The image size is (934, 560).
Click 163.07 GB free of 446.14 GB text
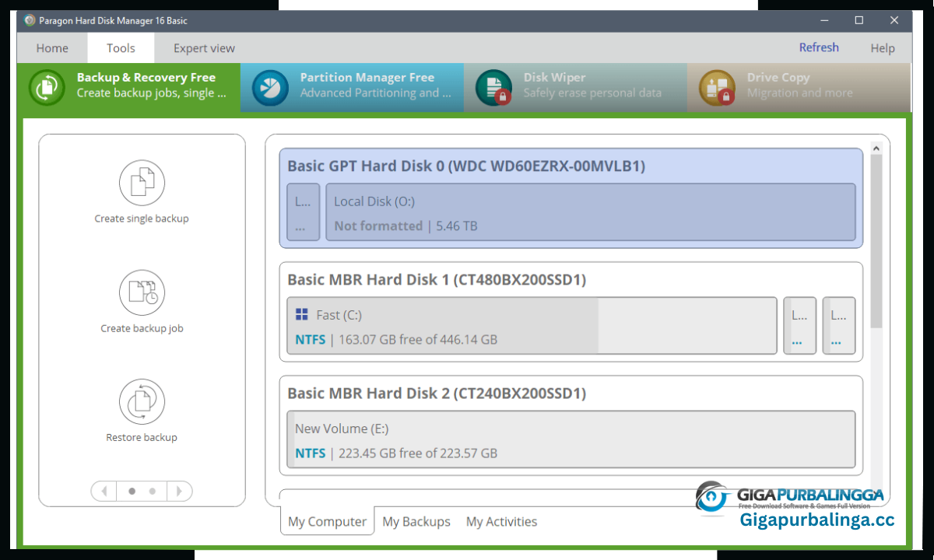tap(418, 340)
